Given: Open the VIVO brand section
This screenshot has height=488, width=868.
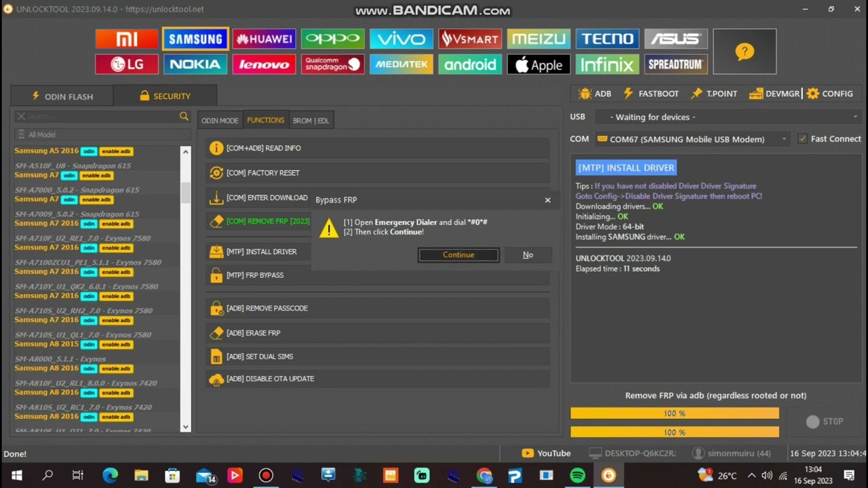Looking at the screenshot, I should pos(401,39).
